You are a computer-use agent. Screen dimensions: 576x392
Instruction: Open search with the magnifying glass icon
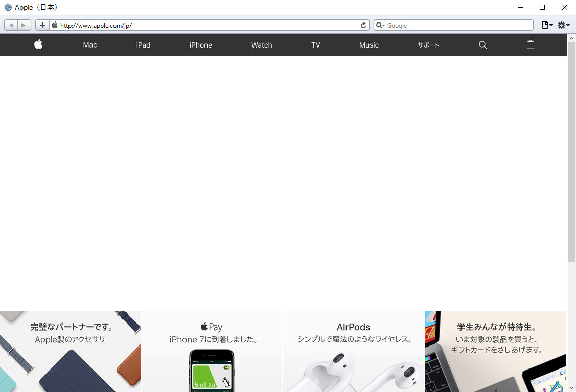pos(482,45)
